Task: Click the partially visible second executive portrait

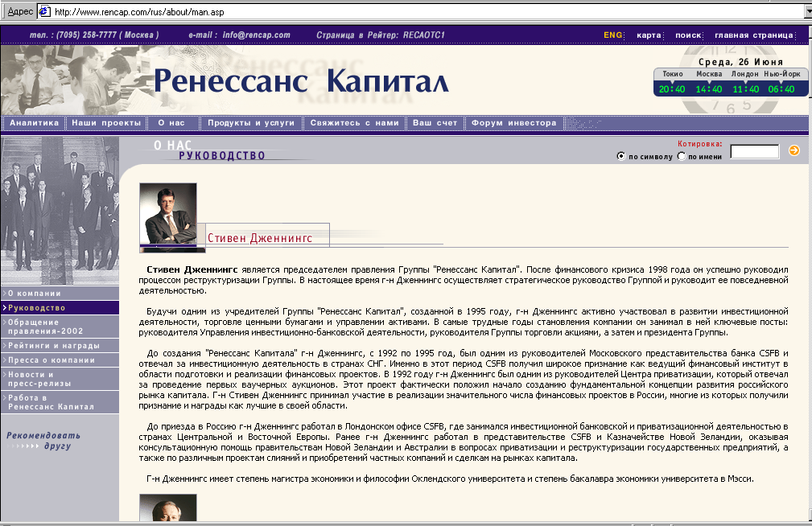Action: click(x=168, y=508)
